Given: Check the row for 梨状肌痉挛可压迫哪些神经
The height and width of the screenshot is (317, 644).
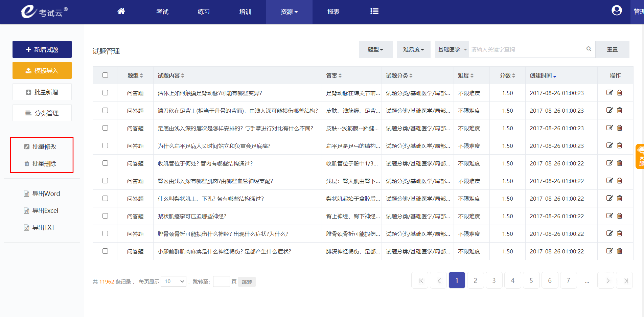Looking at the screenshot, I should click(105, 216).
